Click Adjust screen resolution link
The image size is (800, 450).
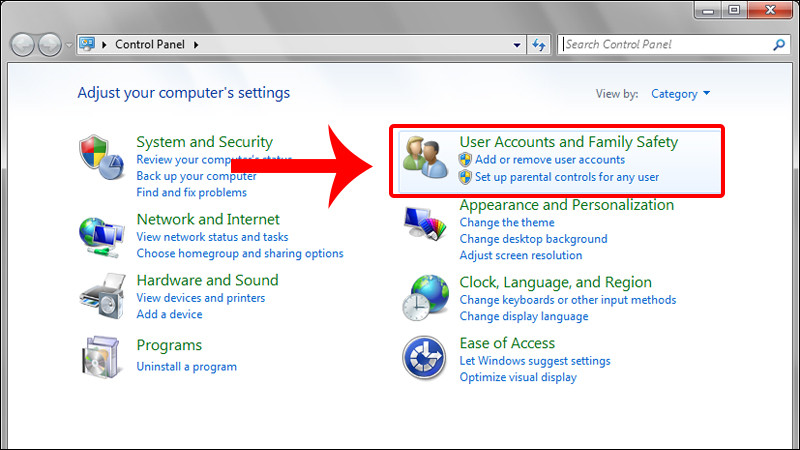[x=520, y=255]
